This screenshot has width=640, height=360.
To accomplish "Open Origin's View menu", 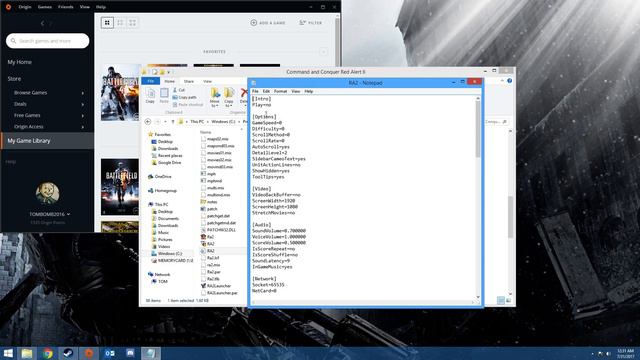I will (x=85, y=7).
